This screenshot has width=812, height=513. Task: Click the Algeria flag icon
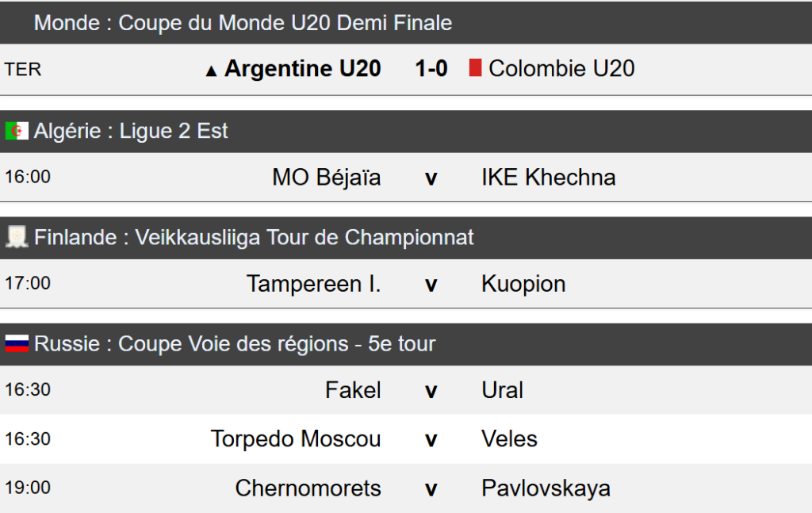point(17,131)
